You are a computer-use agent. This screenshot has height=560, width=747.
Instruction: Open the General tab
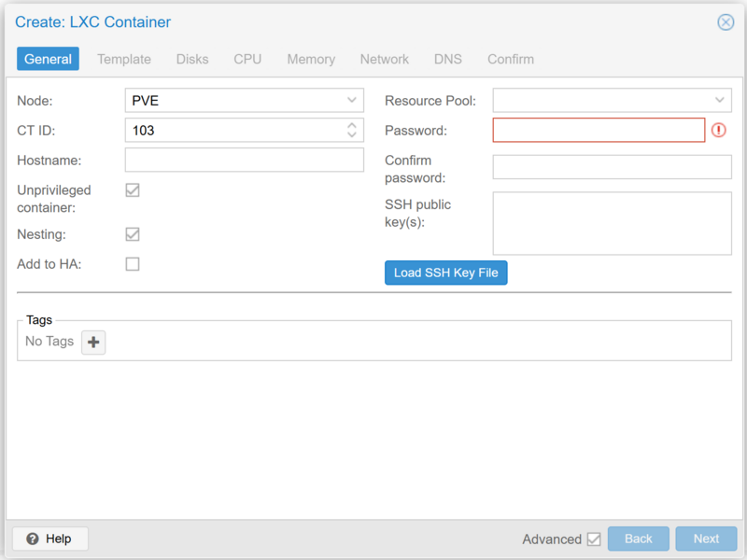click(x=48, y=59)
